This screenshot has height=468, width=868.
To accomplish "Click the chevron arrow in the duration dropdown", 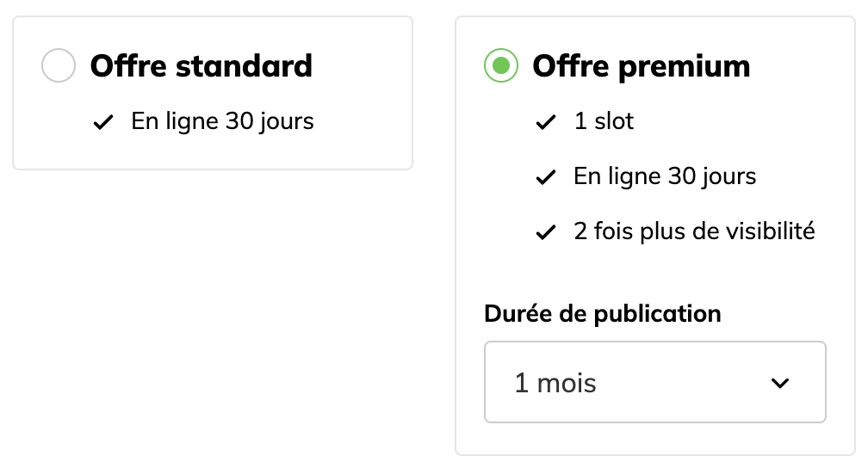I will point(780,383).
